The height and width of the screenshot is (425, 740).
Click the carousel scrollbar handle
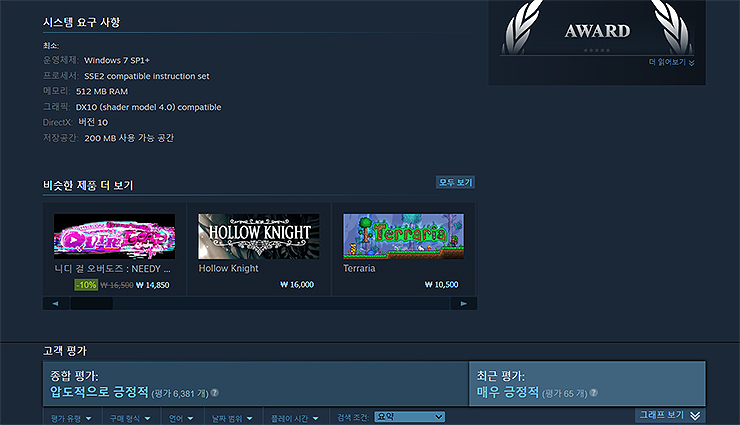(92, 303)
